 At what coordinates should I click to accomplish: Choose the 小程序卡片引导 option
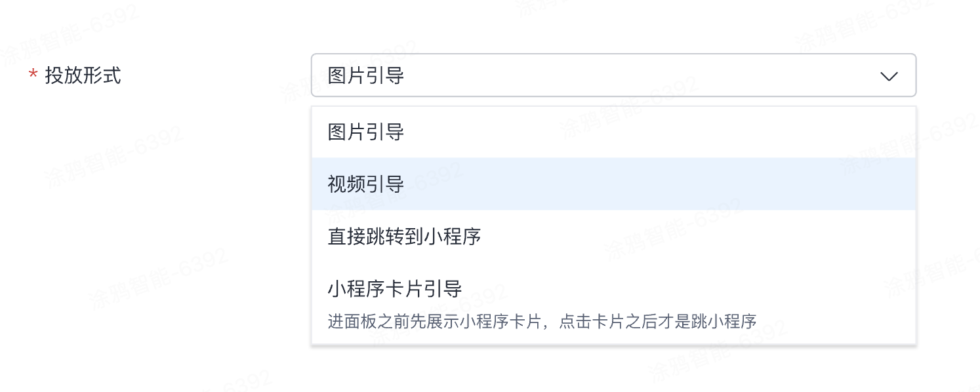(x=395, y=288)
